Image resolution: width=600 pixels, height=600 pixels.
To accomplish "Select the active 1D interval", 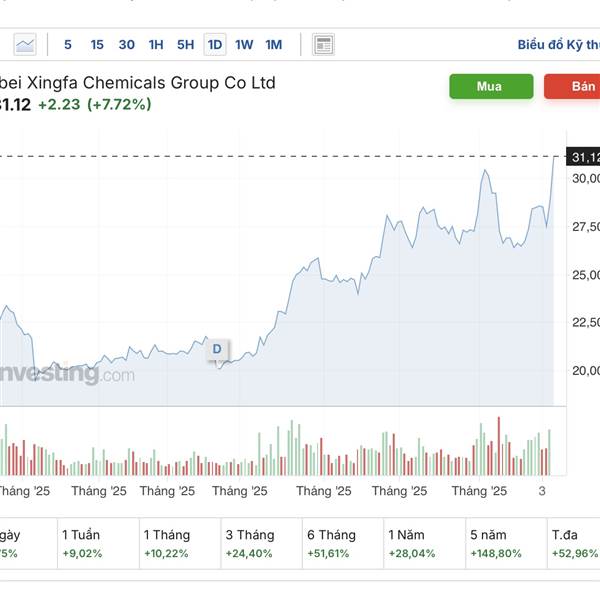I will coord(215,44).
